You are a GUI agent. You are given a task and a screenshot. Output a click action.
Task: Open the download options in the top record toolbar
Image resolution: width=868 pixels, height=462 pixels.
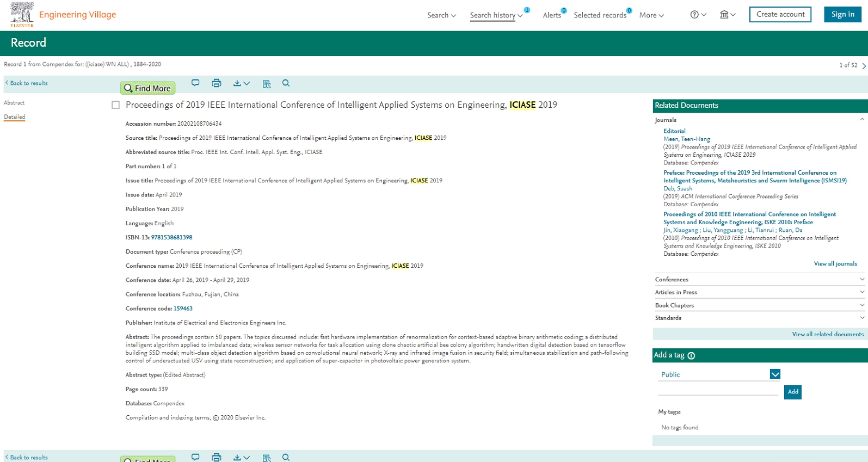point(241,83)
